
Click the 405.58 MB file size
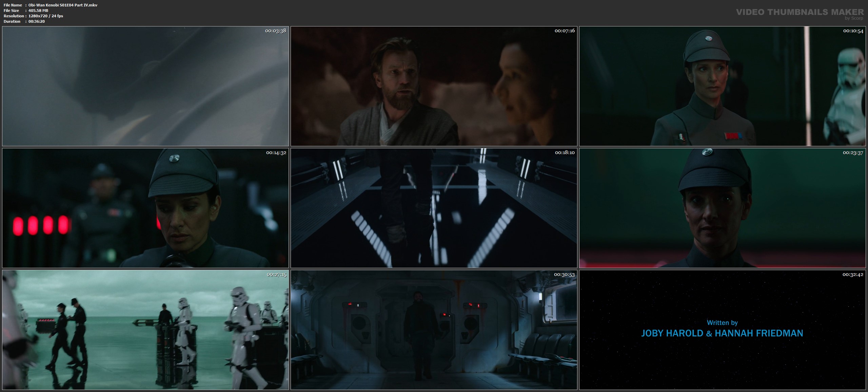click(38, 11)
